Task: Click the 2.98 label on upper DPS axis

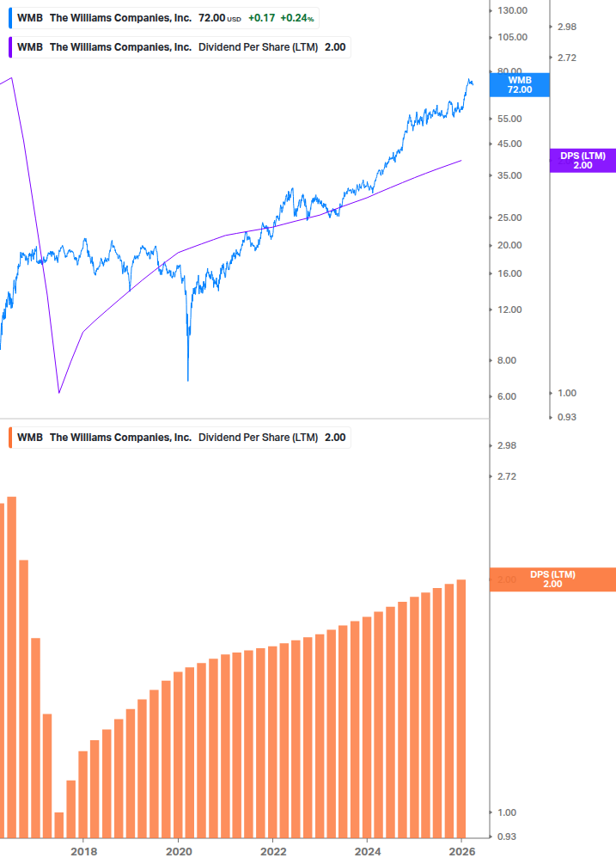Action: click(567, 27)
